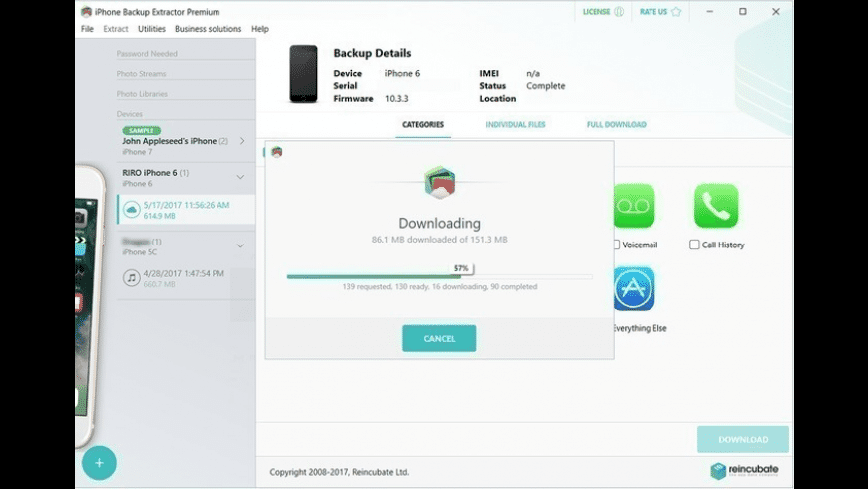The height and width of the screenshot is (489, 868).
Task: Open the Extract menu
Action: (115, 29)
